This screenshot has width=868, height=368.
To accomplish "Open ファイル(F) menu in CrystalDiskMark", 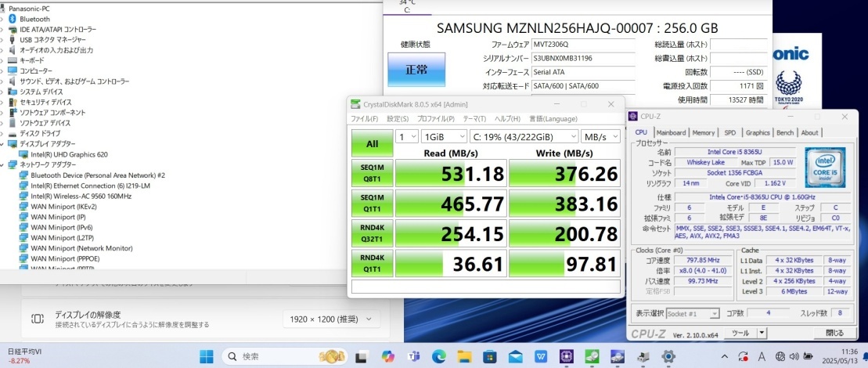I will point(364,119).
